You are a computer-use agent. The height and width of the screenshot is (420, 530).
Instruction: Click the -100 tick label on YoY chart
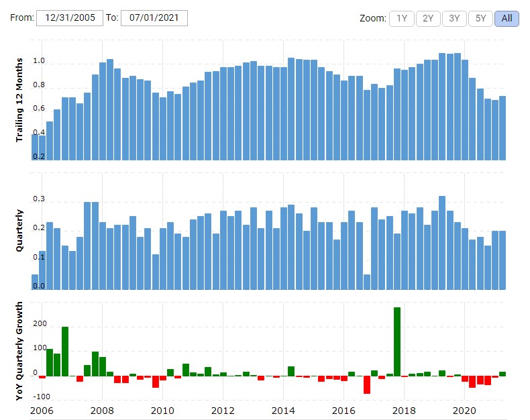(42, 397)
